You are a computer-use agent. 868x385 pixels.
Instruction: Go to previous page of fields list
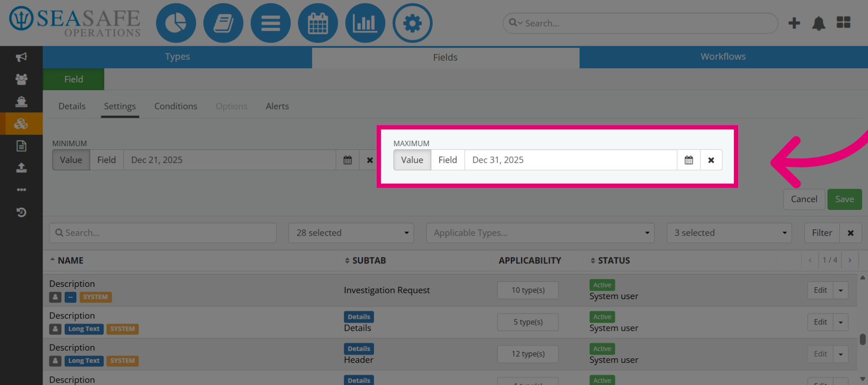tap(810, 260)
